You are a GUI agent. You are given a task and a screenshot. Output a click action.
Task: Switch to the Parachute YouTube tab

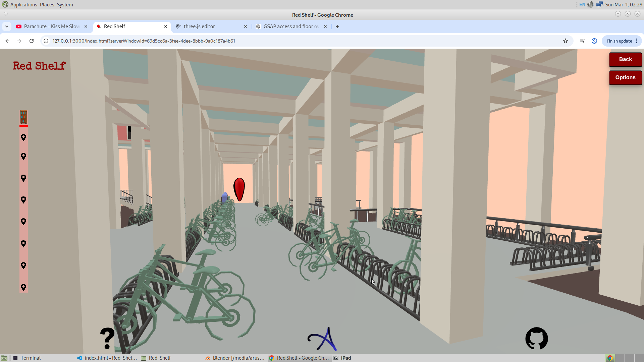pyautogui.click(x=51, y=26)
